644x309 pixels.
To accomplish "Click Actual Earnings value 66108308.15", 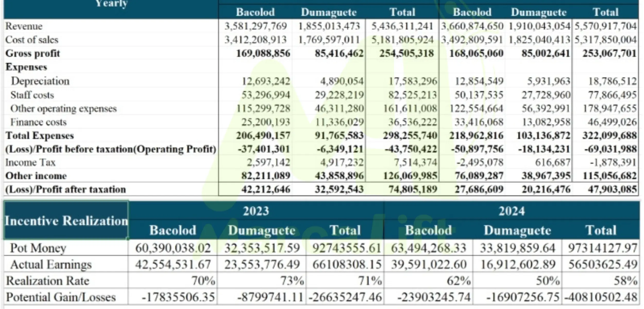I will click(x=346, y=264).
